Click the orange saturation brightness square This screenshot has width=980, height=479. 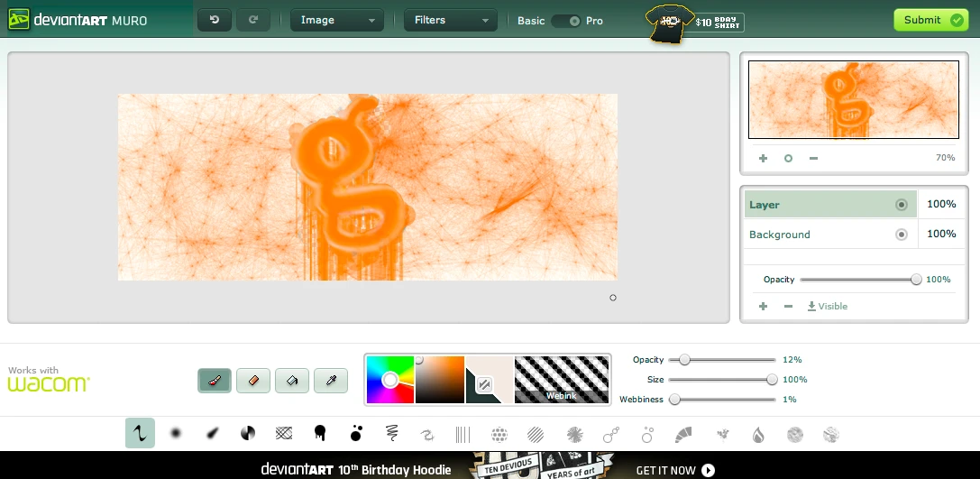(440, 380)
